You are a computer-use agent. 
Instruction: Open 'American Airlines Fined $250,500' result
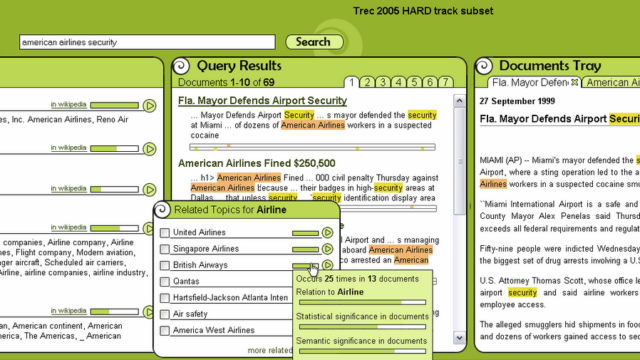(x=257, y=163)
